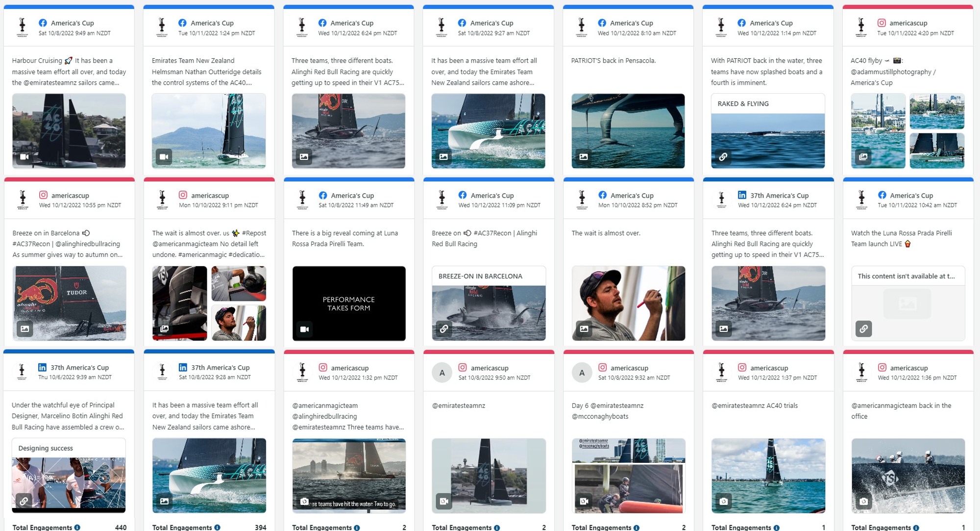Click info icon beside Total Engagements 440

[x=77, y=528]
